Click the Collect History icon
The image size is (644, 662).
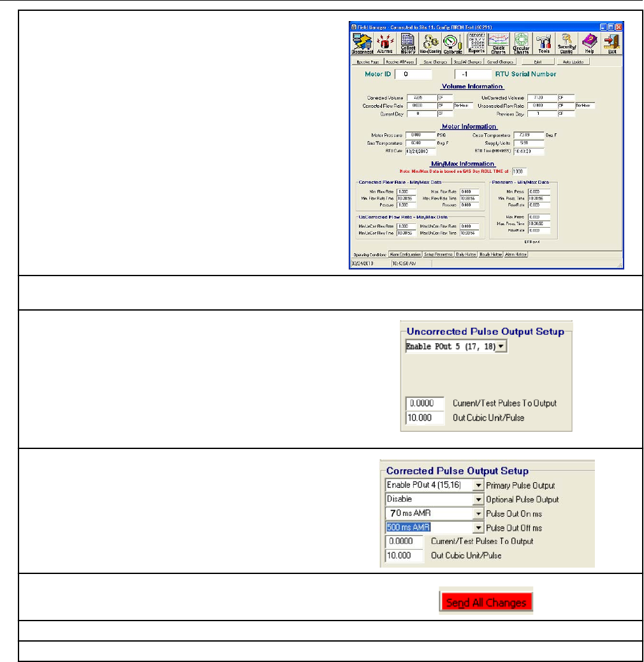(407, 43)
